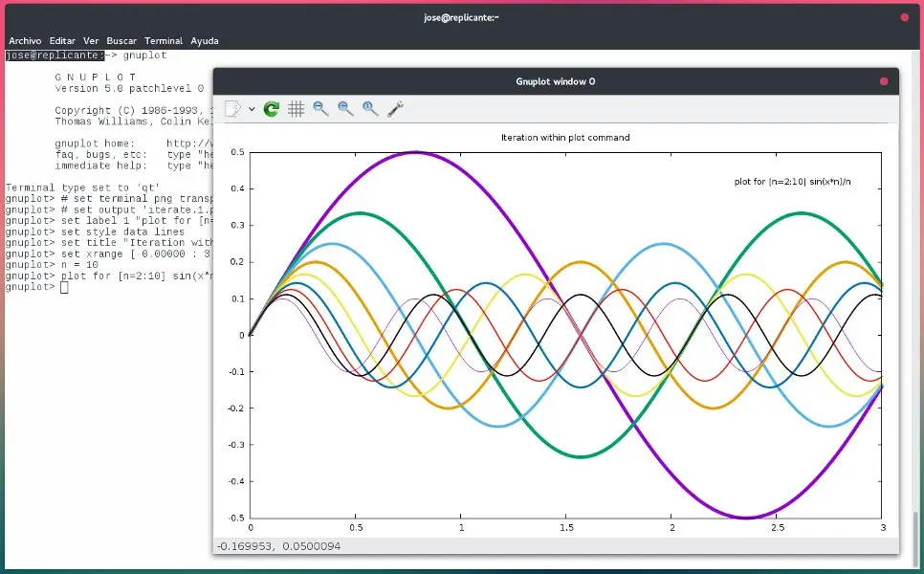This screenshot has width=924, height=574.
Task: Click the Iteration within plot command title
Action: coord(568,137)
